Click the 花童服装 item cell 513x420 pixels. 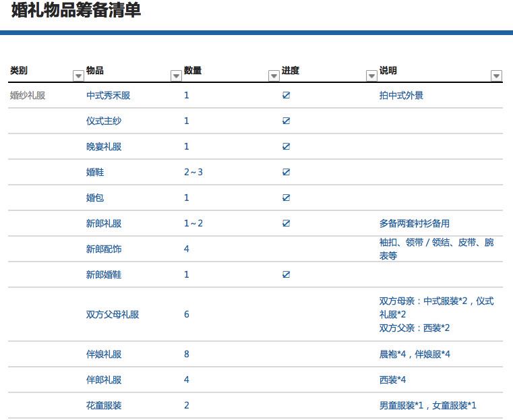(104, 405)
